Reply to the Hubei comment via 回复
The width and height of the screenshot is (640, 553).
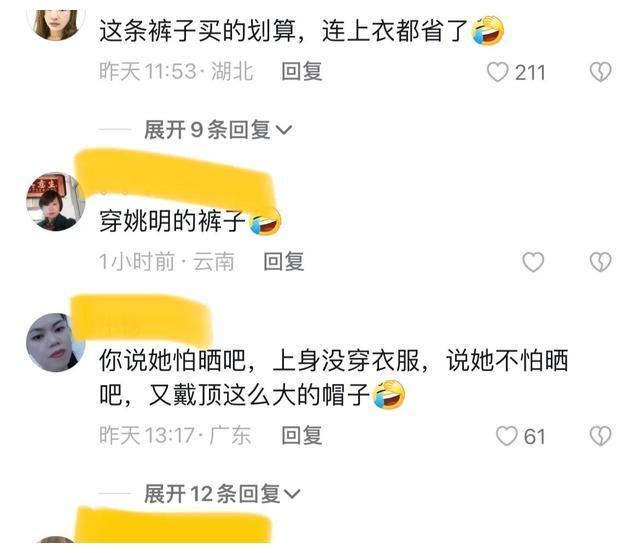302,71
